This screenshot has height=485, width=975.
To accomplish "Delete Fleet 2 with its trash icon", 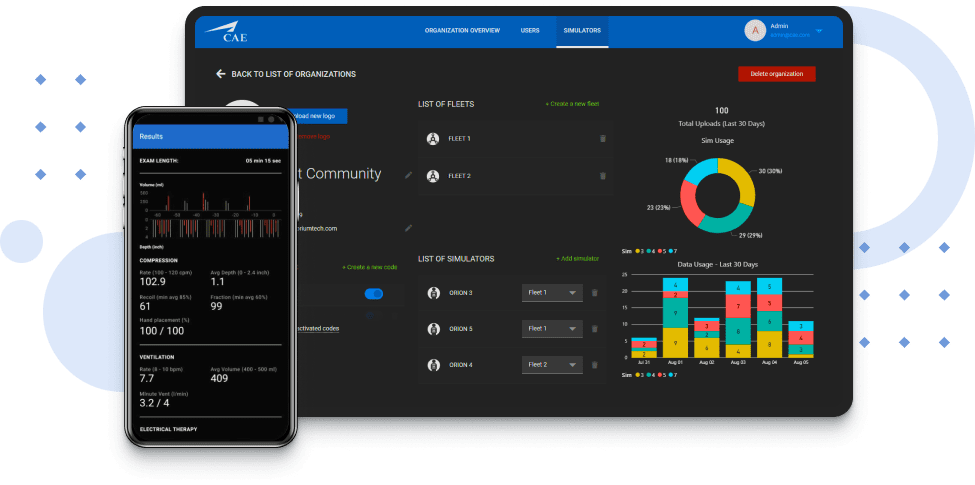I will (x=603, y=176).
